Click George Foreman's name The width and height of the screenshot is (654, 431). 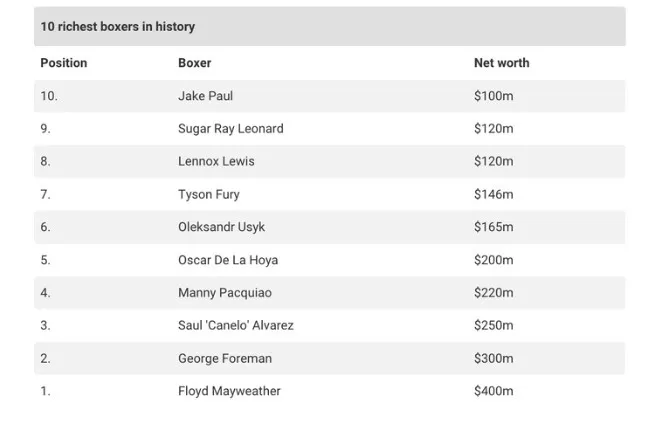tap(225, 358)
